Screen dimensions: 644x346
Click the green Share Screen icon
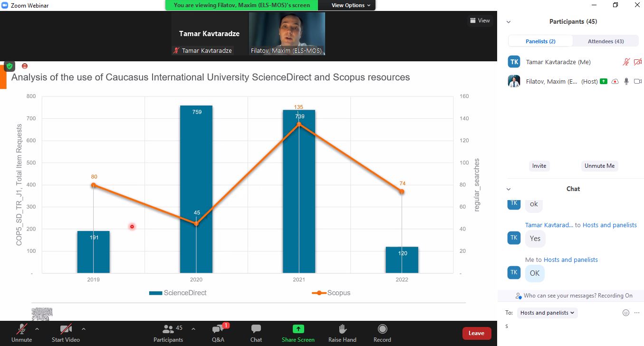click(x=298, y=328)
